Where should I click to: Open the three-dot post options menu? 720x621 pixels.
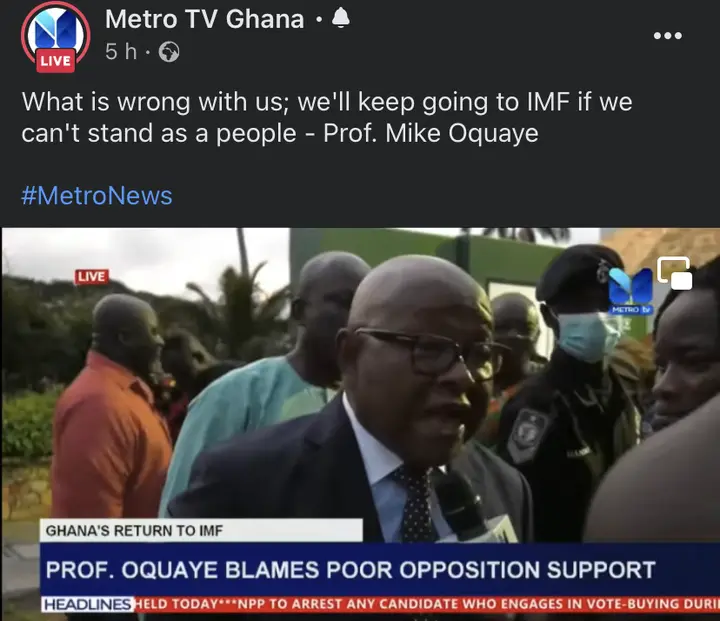668,35
